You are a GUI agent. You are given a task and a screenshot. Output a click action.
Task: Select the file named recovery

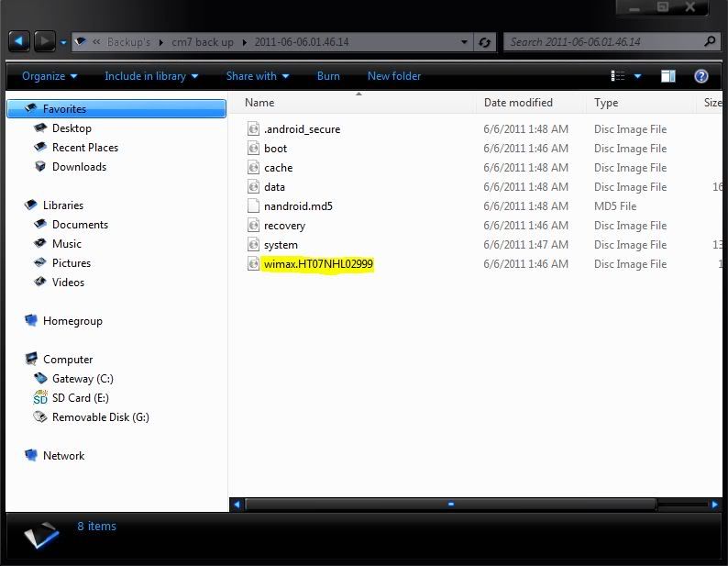pyautogui.click(x=284, y=226)
